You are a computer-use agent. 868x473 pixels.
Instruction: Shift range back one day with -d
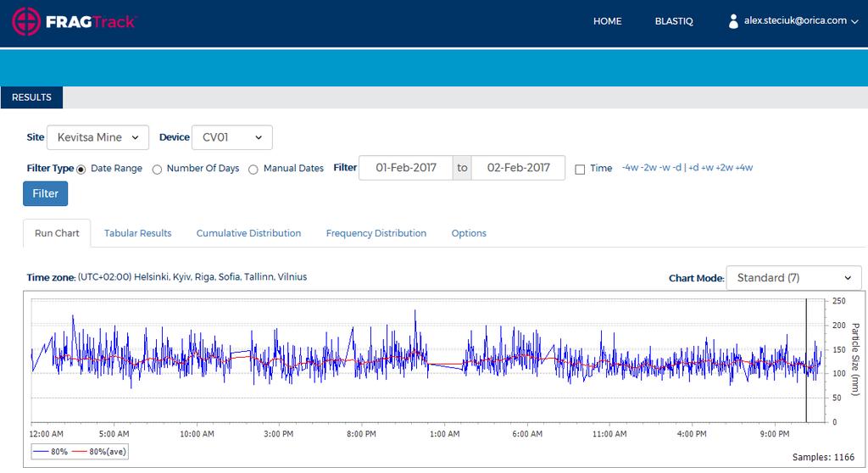tap(677, 168)
